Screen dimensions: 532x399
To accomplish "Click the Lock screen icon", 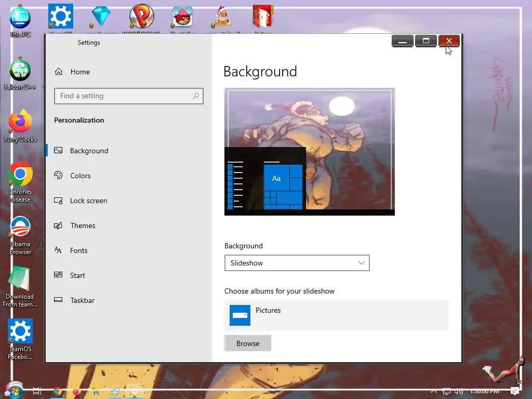I will click(58, 201).
